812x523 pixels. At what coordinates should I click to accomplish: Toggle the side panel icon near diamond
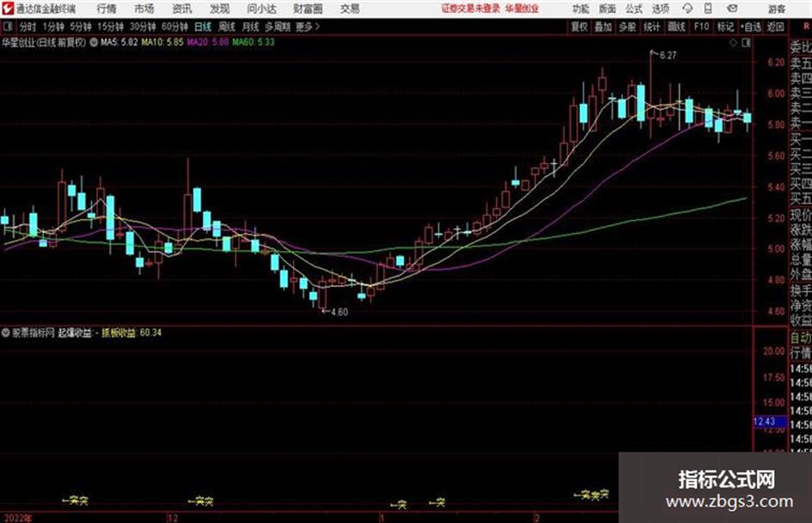tap(746, 43)
